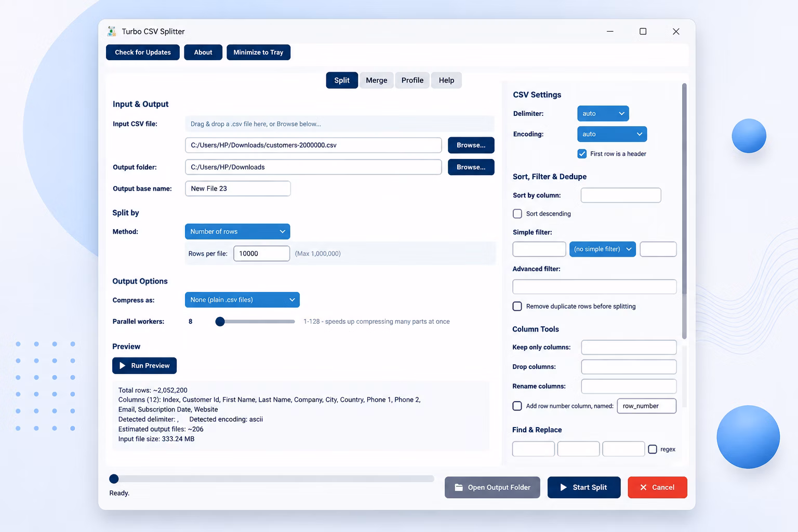The image size is (798, 532).
Task: Click the Output folder path field
Action: [313, 167]
